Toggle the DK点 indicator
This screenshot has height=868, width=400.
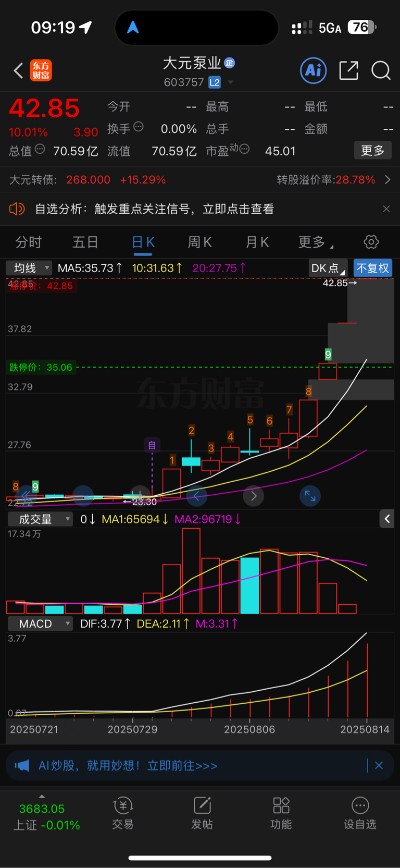[328, 268]
